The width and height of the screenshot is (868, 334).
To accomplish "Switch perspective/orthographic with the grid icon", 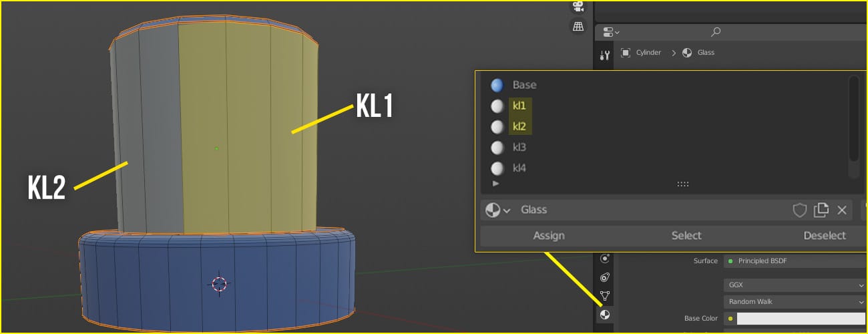I will click(x=578, y=26).
